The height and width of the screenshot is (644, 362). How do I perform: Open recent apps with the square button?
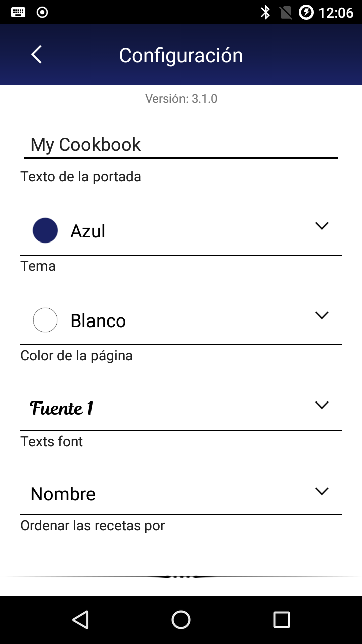(282, 620)
